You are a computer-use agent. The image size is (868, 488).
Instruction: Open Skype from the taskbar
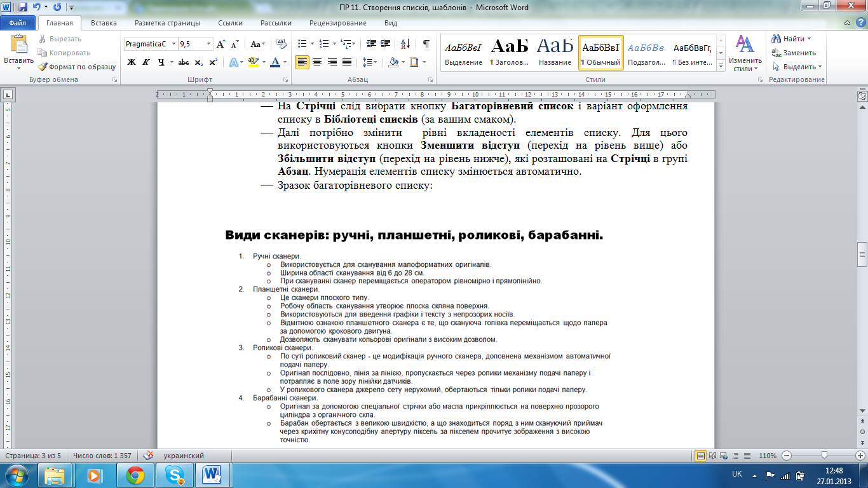click(173, 475)
